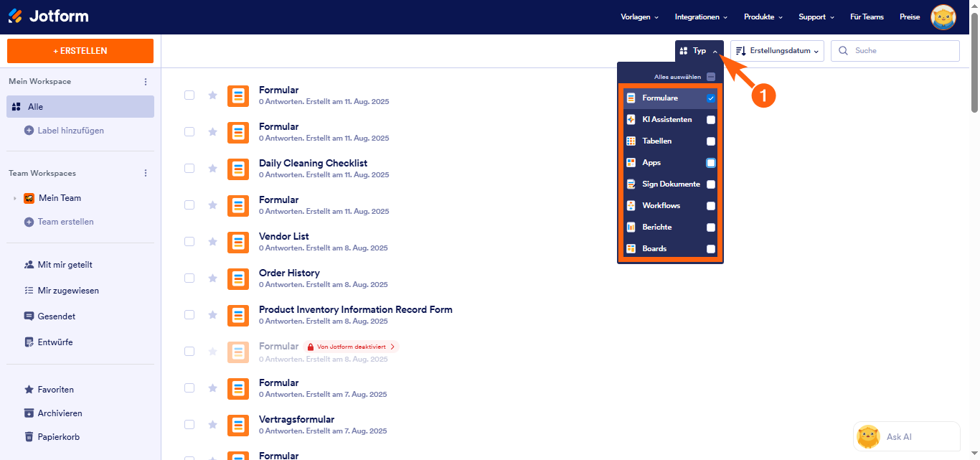Click the Favoriten star icon in sidebar

point(29,390)
